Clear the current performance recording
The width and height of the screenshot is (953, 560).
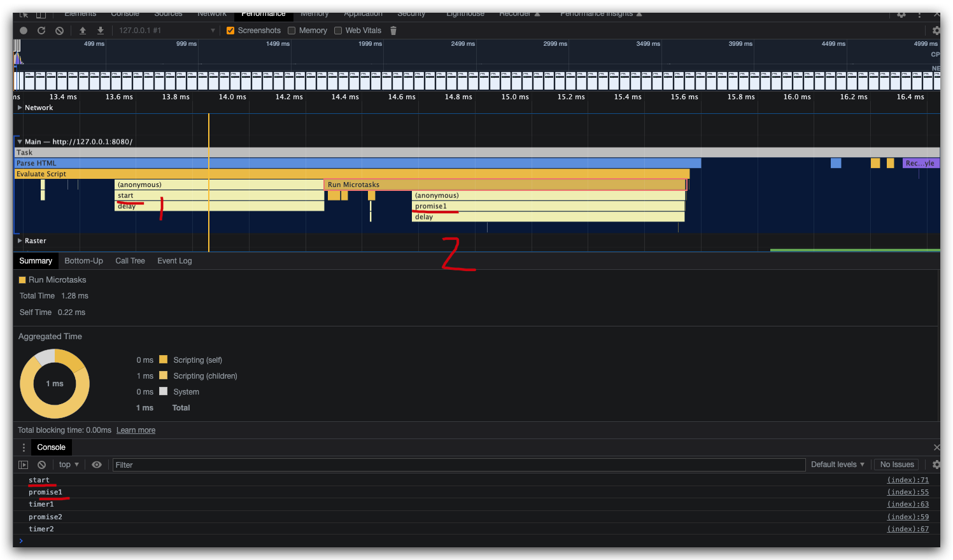click(x=59, y=31)
